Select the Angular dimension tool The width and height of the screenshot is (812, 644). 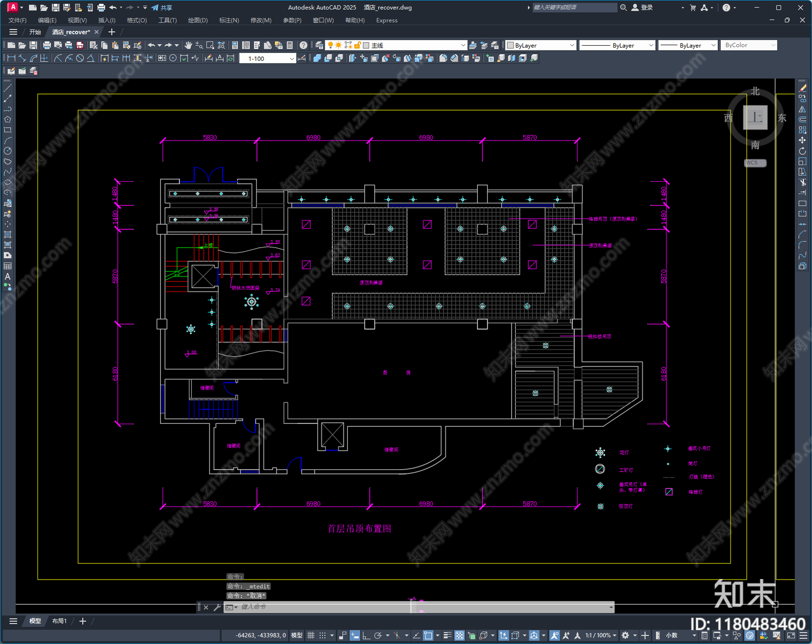(90, 58)
